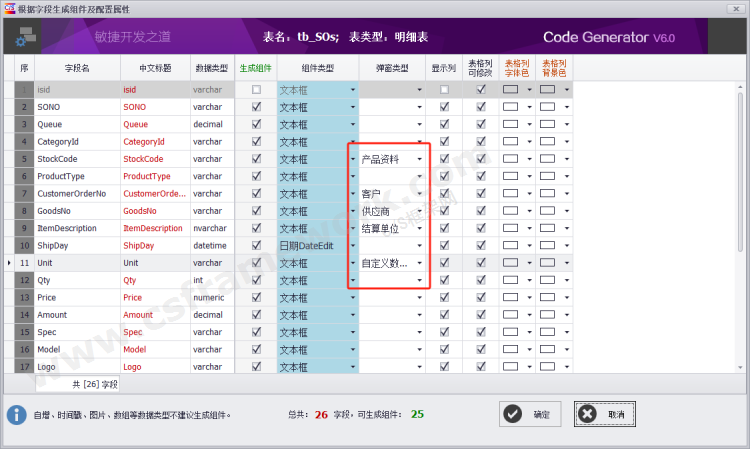Screen dimensions: 750x449
Task: Click the 中文标题 column header
Action: (155, 68)
